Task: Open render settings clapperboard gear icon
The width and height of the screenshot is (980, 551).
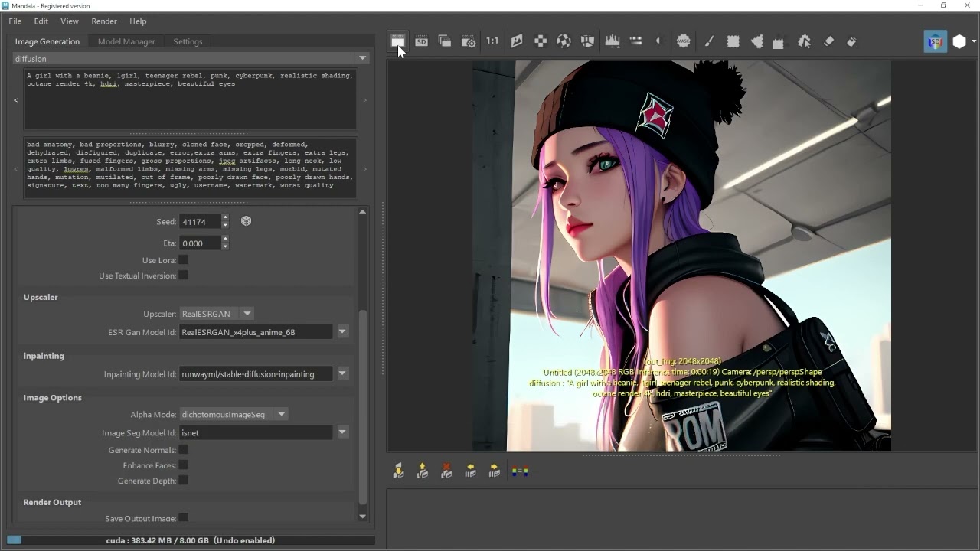Action: [x=469, y=41]
